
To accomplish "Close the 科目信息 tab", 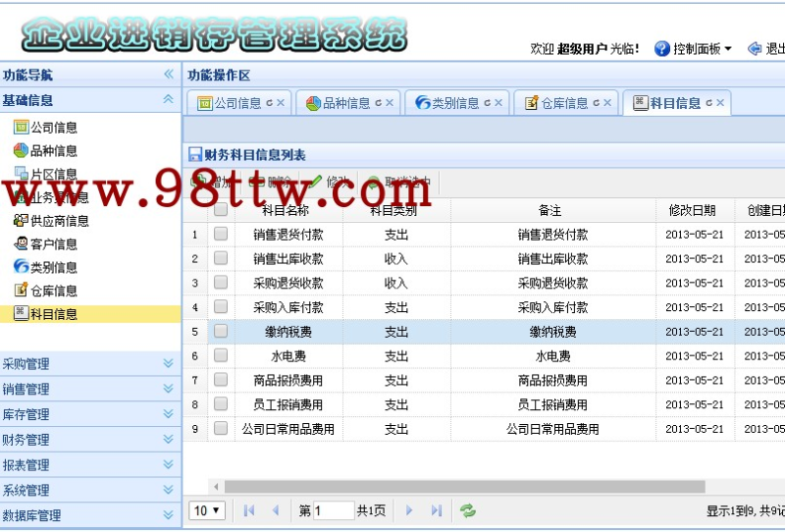I will (x=720, y=103).
